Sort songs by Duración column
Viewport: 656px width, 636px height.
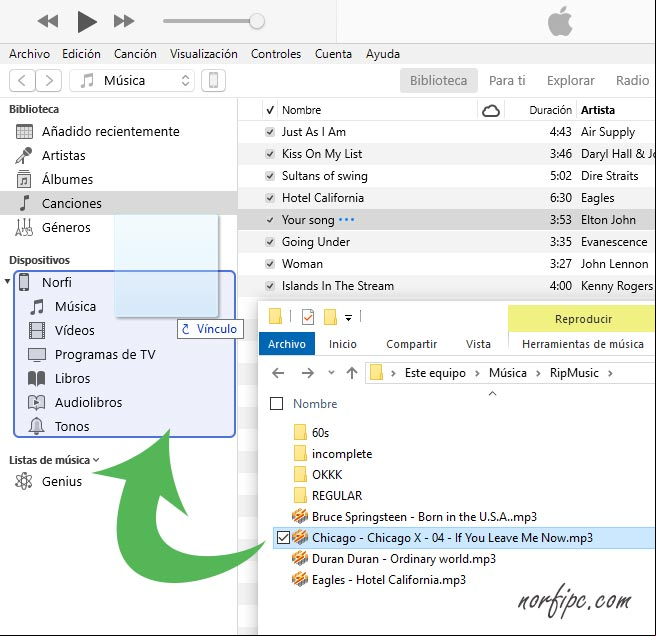click(x=550, y=110)
